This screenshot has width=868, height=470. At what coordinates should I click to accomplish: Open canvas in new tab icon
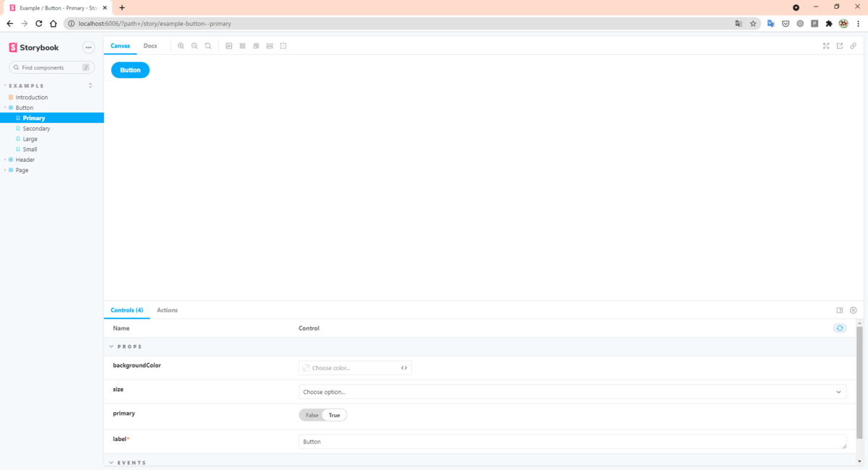pyautogui.click(x=840, y=46)
